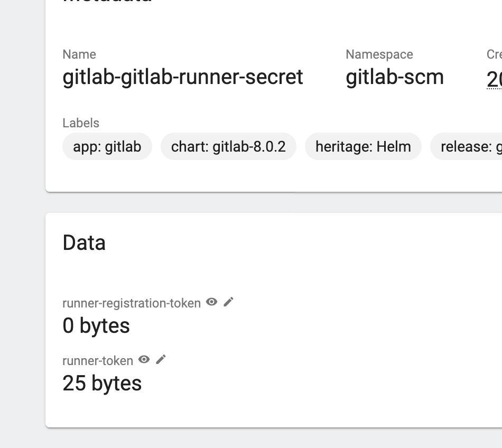Click the gitlab-scm namespace value
The image size is (502, 448).
point(395,77)
